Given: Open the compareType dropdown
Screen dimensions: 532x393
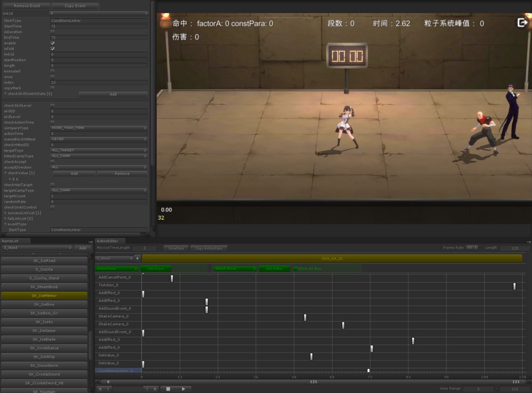Looking at the screenshot, I should (x=99, y=128).
